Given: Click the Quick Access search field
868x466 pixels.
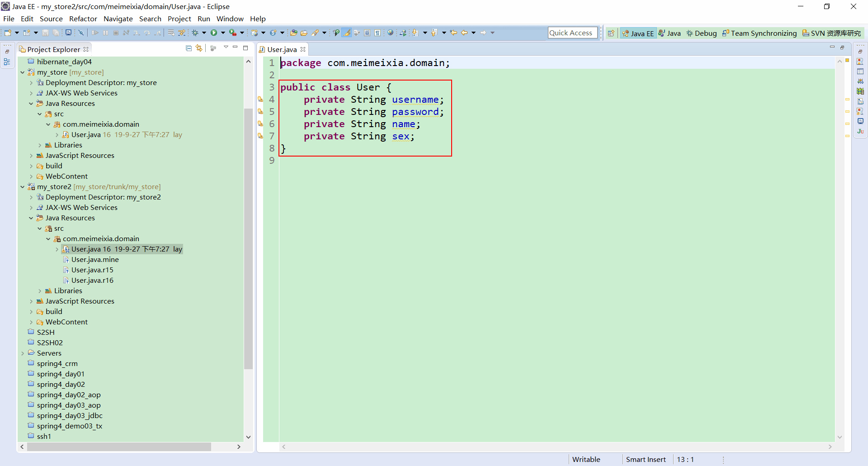Looking at the screenshot, I should click(x=572, y=33).
